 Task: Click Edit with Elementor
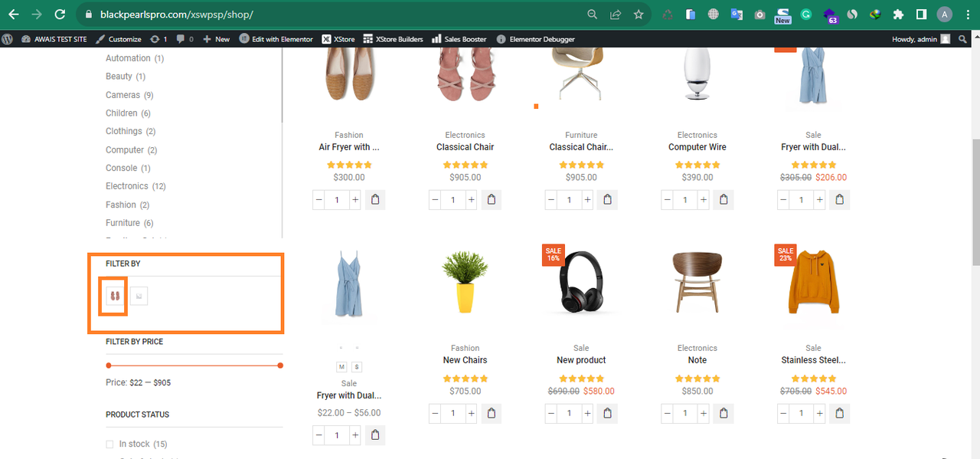tap(276, 39)
